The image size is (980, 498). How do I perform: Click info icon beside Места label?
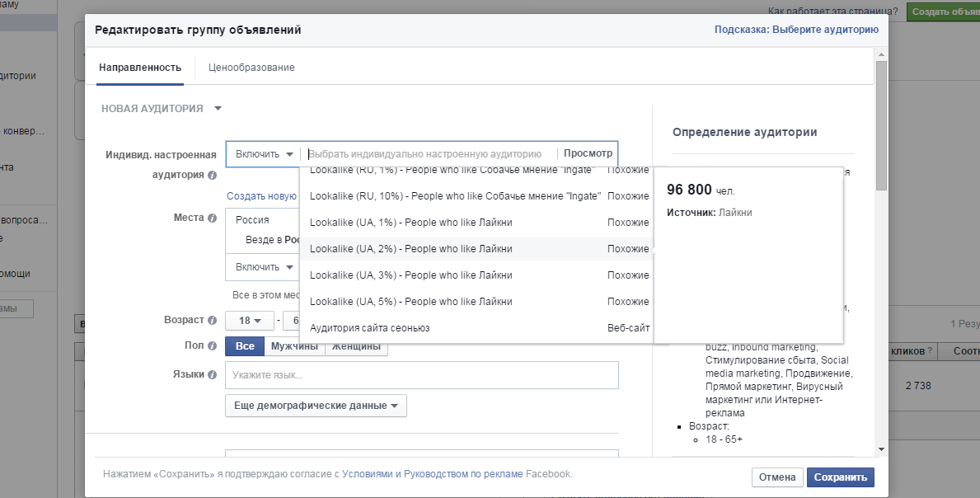tap(212, 218)
